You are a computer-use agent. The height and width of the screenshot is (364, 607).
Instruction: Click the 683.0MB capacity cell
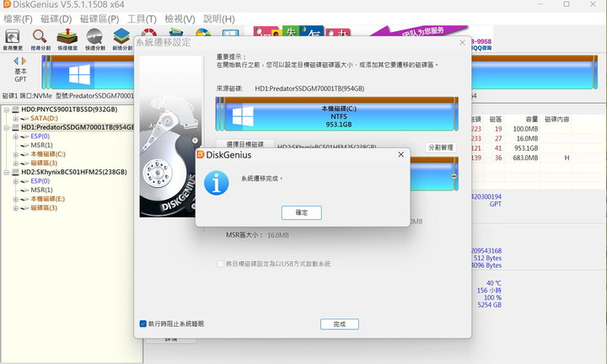tap(525, 158)
